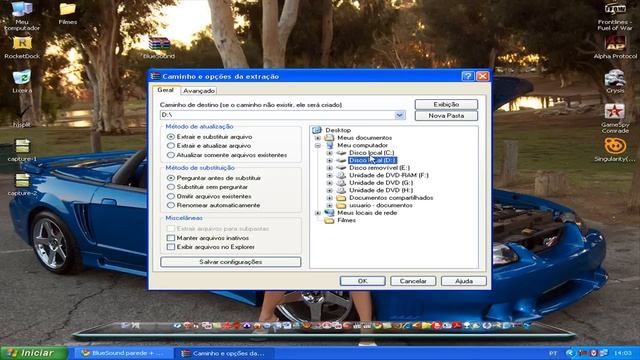
Task: Open the Iniciar start menu
Action: 33,353
